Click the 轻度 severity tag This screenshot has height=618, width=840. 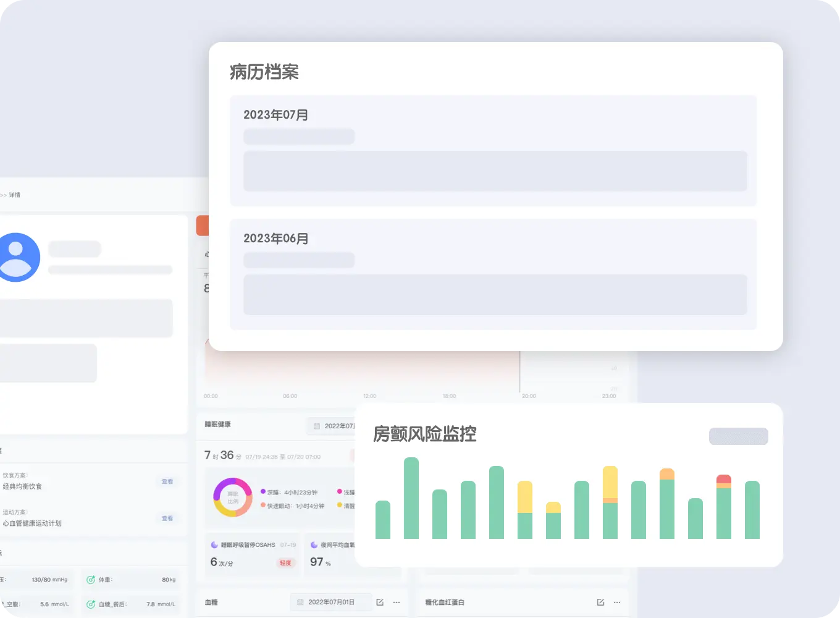click(x=285, y=563)
